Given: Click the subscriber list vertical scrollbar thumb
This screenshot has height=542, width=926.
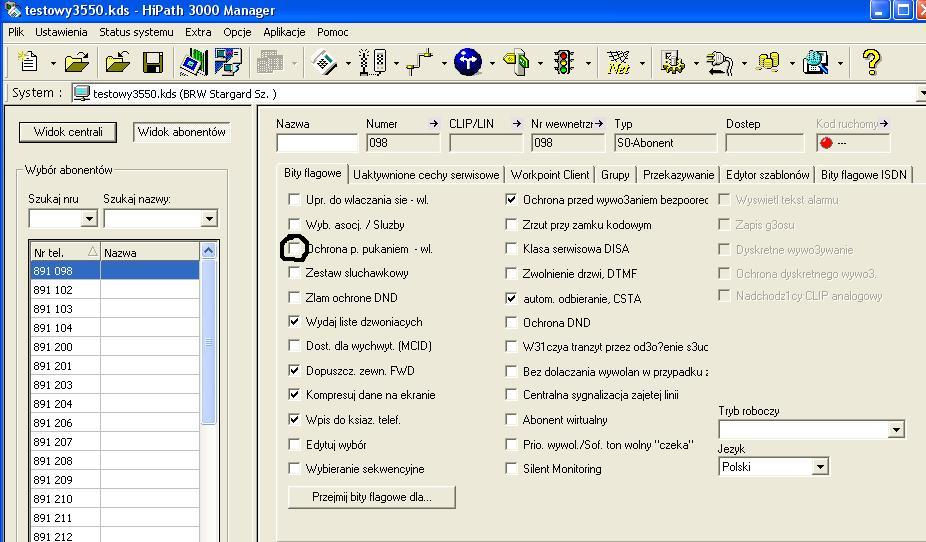Looking at the screenshot, I should [x=208, y=342].
